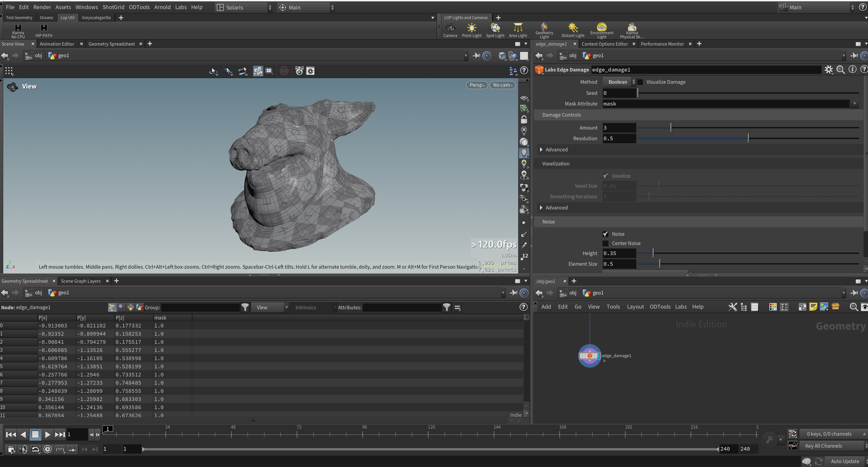Open the Solaris desktop dropdown
Image resolution: width=868 pixels, height=467 pixels.
(x=244, y=7)
